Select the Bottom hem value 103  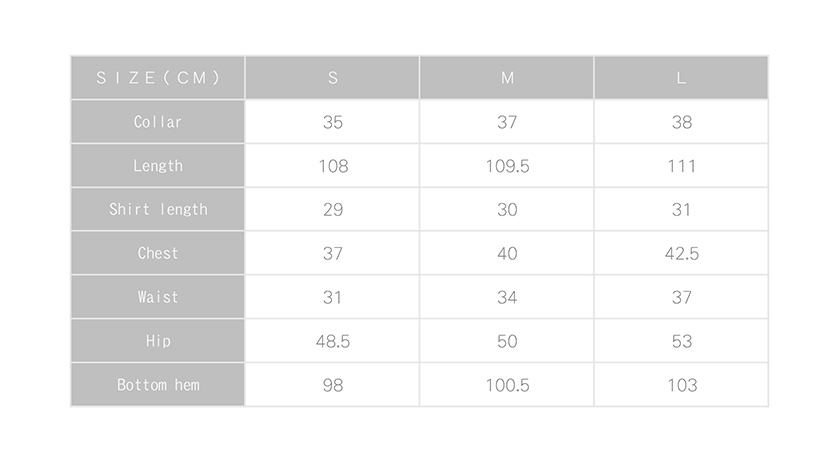coord(681,385)
